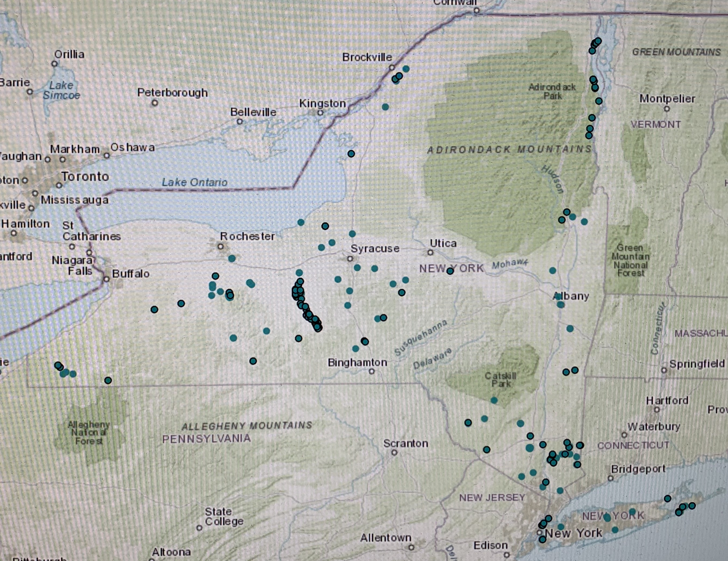The image size is (728, 561).
Task: Click the Toronto city marker
Action: click(x=59, y=185)
